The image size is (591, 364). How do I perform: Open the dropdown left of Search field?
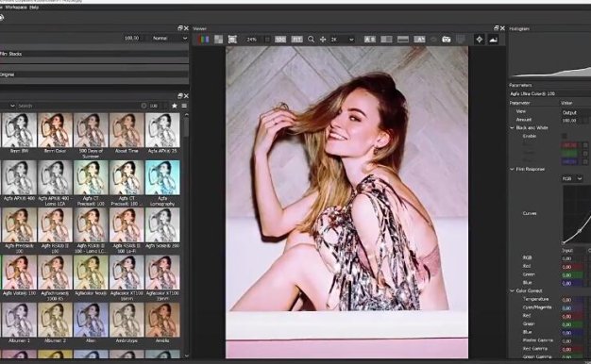pos(12,106)
